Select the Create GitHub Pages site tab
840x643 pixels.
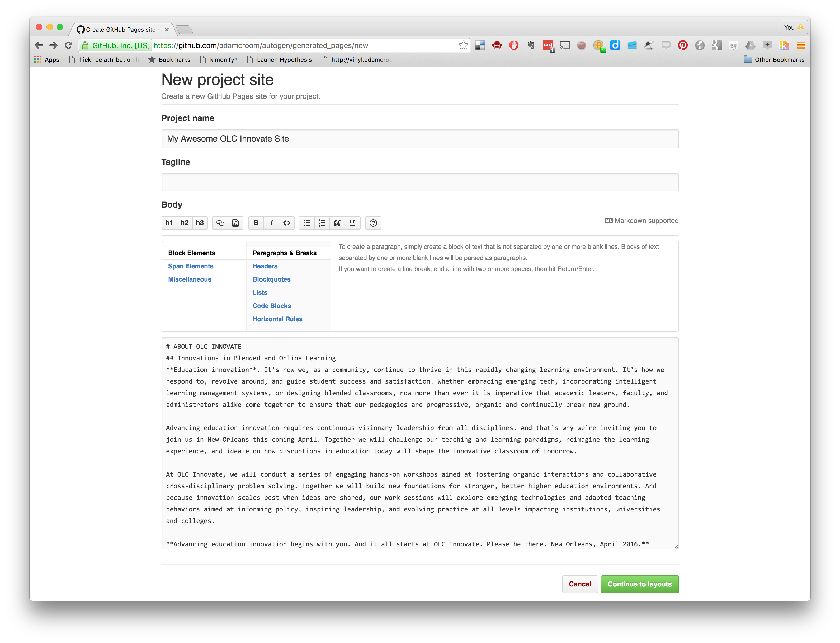[120, 30]
